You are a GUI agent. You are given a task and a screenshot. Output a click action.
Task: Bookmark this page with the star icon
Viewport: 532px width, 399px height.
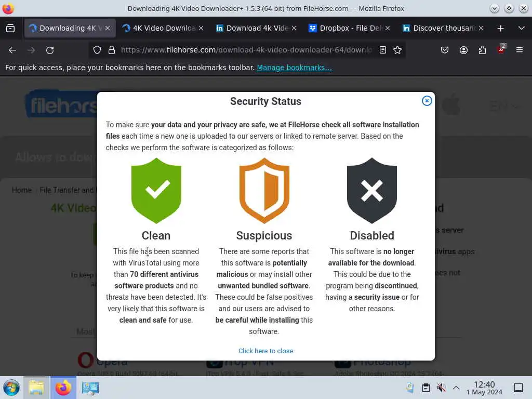(x=397, y=50)
